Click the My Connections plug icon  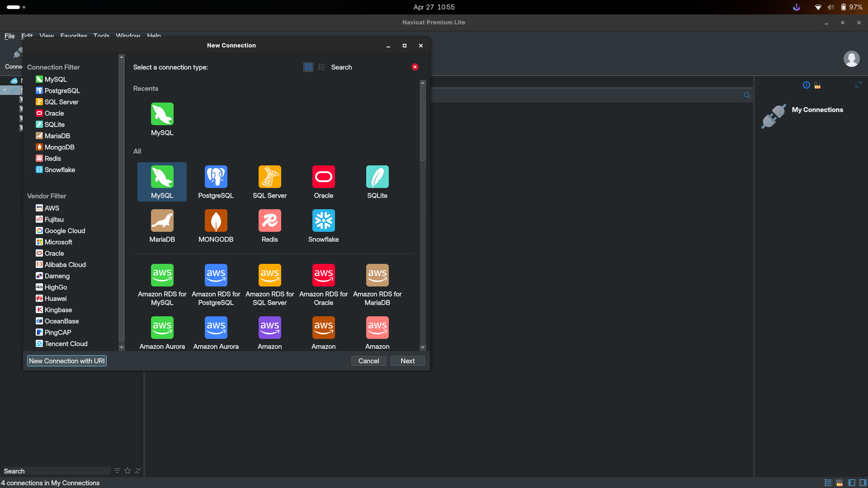pyautogui.click(x=774, y=116)
